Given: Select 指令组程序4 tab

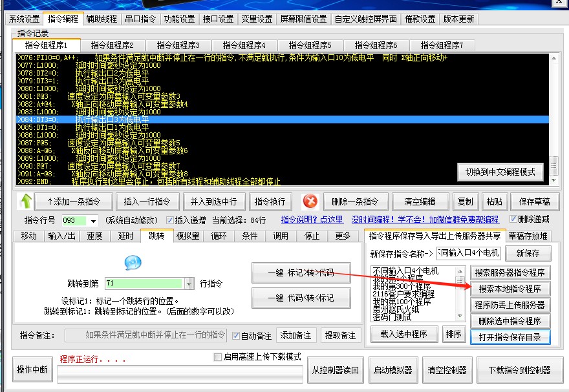Looking at the screenshot, I should tap(244, 46).
